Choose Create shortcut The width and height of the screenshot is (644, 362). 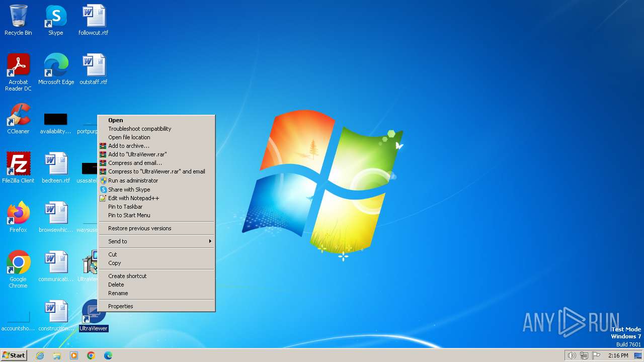pyautogui.click(x=156, y=276)
